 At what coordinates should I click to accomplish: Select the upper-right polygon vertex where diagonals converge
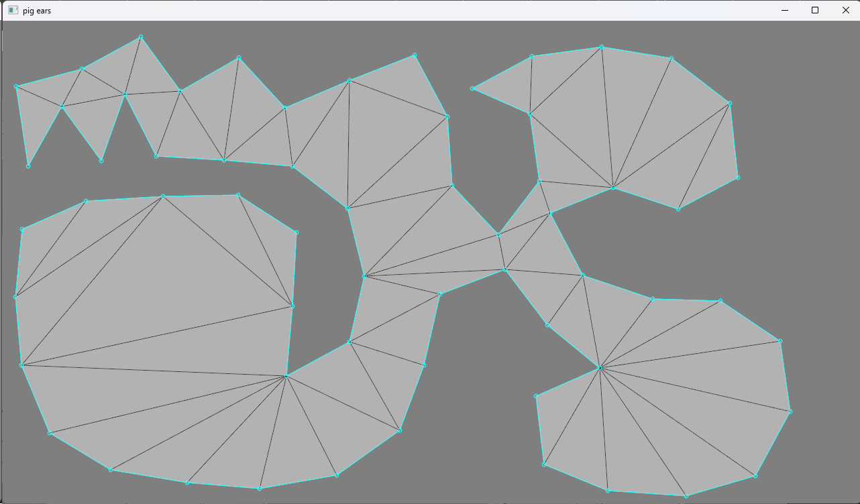613,188
